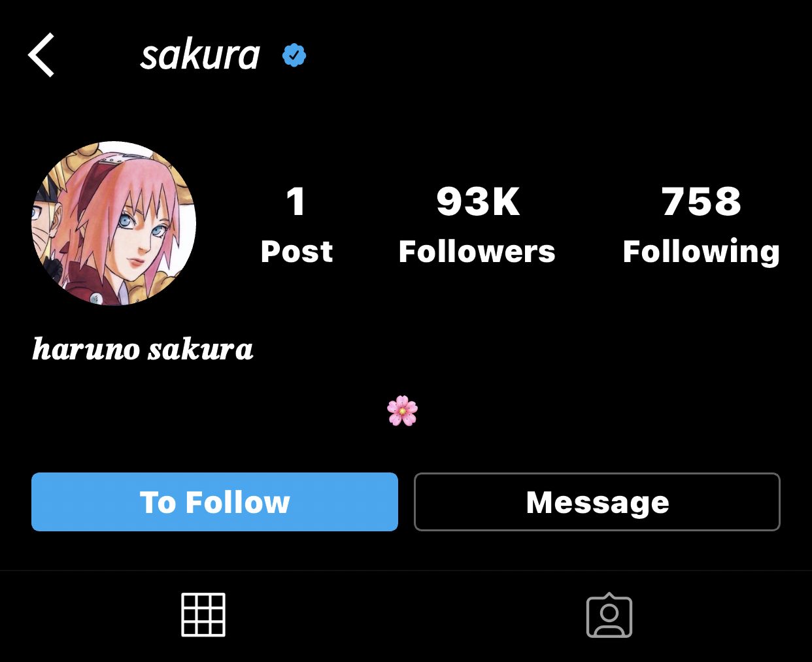Tap the letter M in Message
The height and width of the screenshot is (662, 812).
(540, 503)
